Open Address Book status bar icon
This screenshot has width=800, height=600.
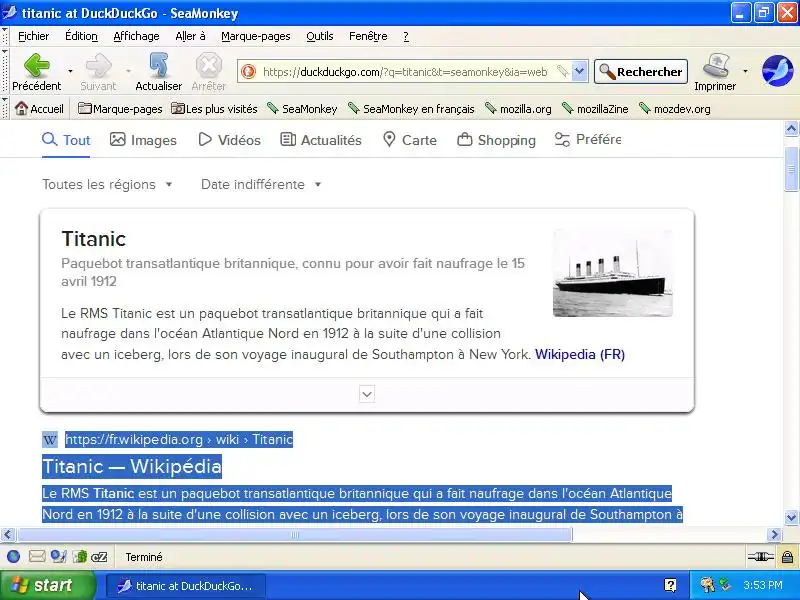pos(80,557)
